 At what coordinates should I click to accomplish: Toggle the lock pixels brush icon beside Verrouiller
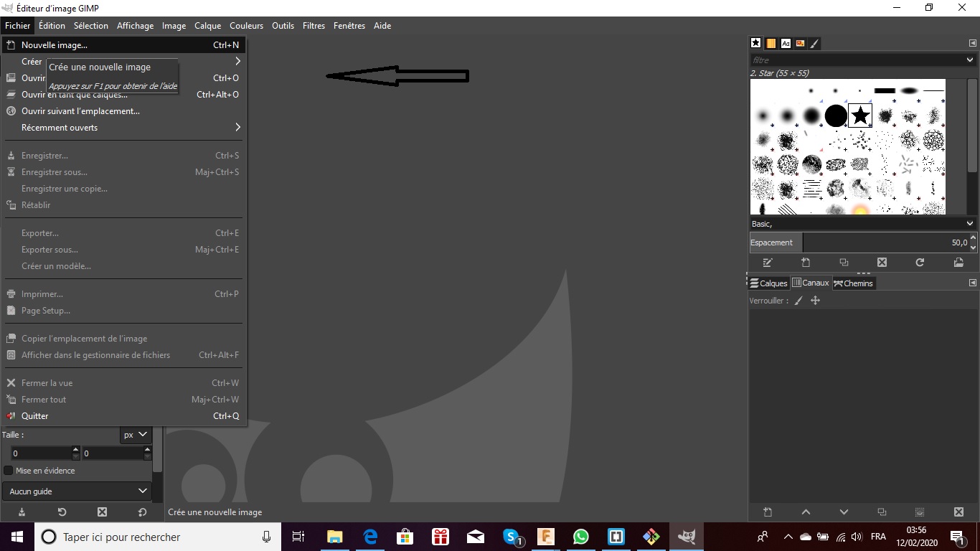coord(798,301)
